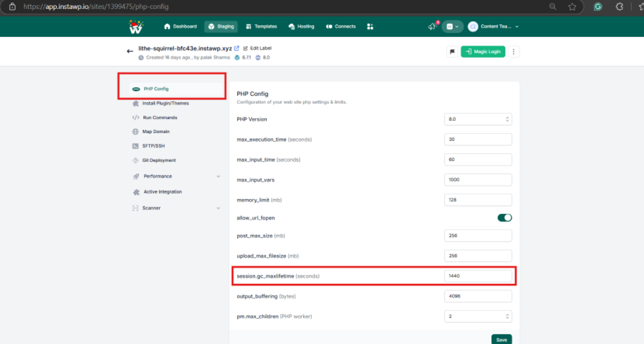The height and width of the screenshot is (344, 644).
Task: Click the session.gc_maxlifetime input field
Action: 478,275
